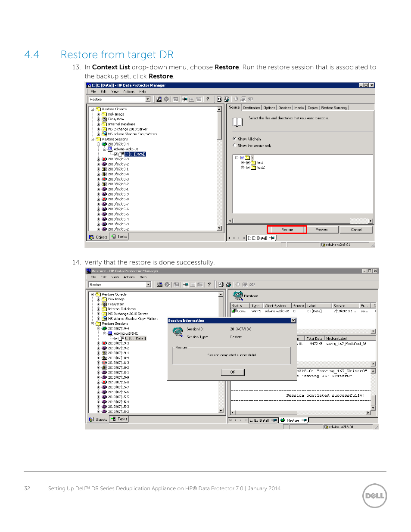
Task: Click the tree vertical scrollbar in the E: [Data] window
Action: [219, 168]
